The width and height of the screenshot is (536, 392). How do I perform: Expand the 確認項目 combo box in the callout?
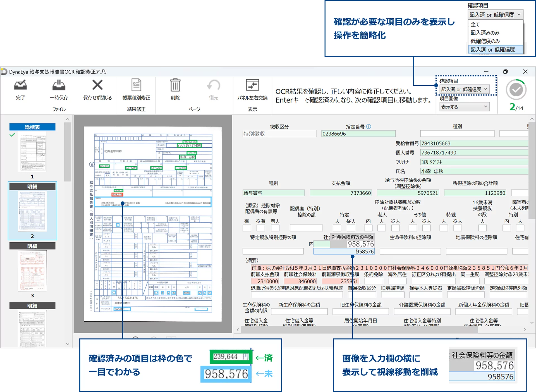pyautogui.click(x=496, y=15)
